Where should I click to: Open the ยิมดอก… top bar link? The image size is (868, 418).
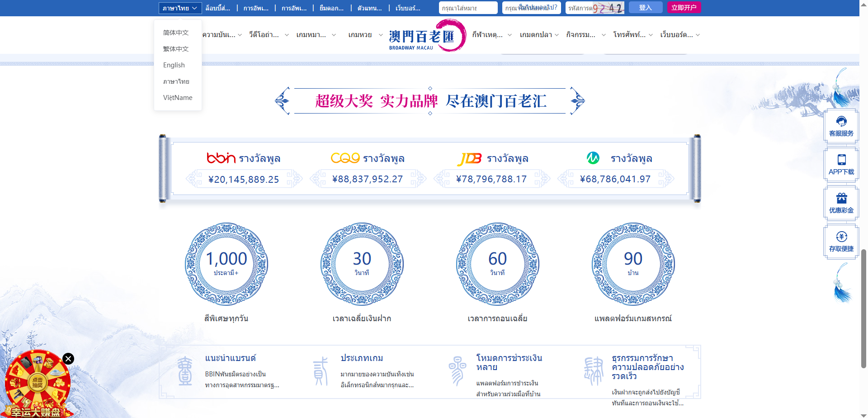(x=331, y=8)
